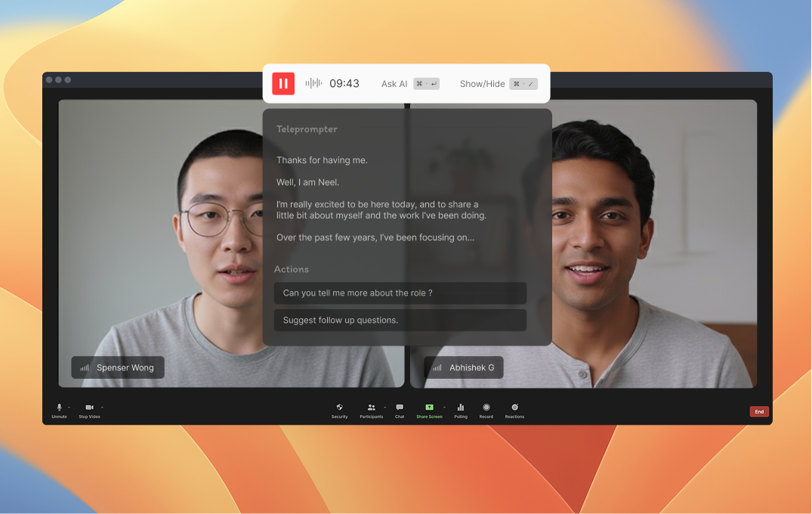
Task: Click the paragraph starting 'I'm really excited'
Action: (x=381, y=210)
